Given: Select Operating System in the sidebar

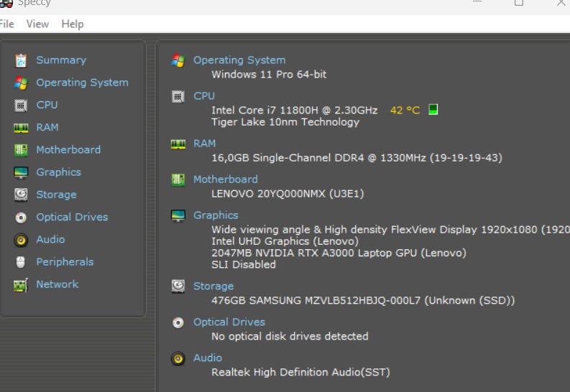Looking at the screenshot, I should pyautogui.click(x=82, y=83).
